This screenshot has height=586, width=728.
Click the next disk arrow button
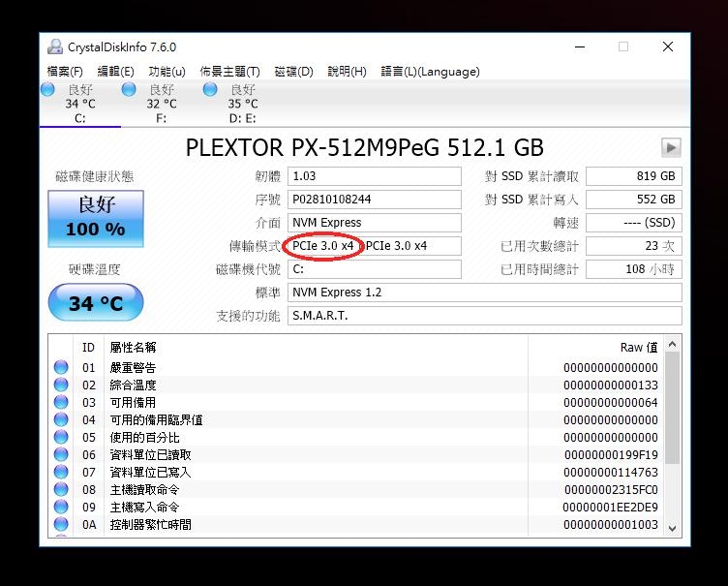coord(671,148)
